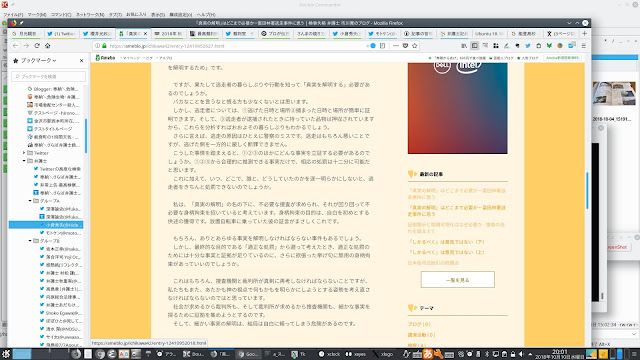Viewport: 640px width, 360px height.
Task: Collapse the グループA bookmarks folder
Action: 30,201
